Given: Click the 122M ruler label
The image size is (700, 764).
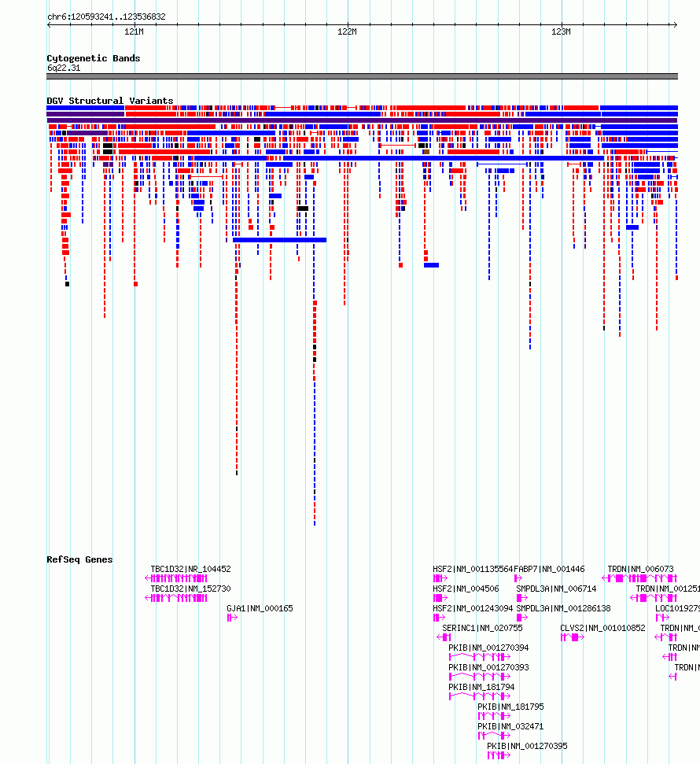Looking at the screenshot, I should click(347, 31).
